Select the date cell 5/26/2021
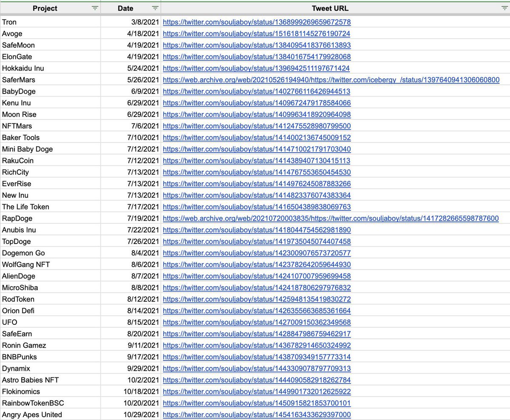The image size is (510, 420). tap(131, 79)
